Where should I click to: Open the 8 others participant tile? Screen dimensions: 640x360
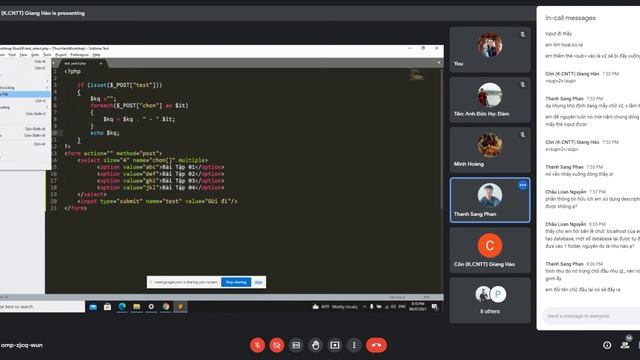490,300
